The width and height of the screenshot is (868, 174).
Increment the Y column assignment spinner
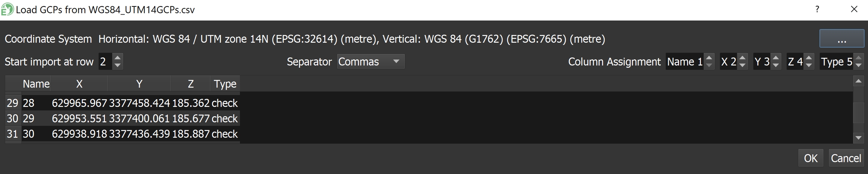coord(775,58)
